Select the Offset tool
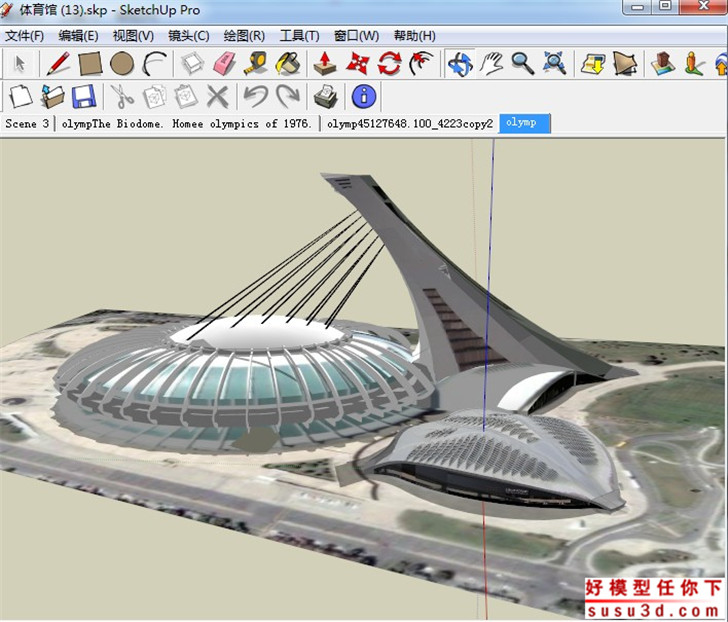The width and height of the screenshot is (728, 622). click(422, 64)
